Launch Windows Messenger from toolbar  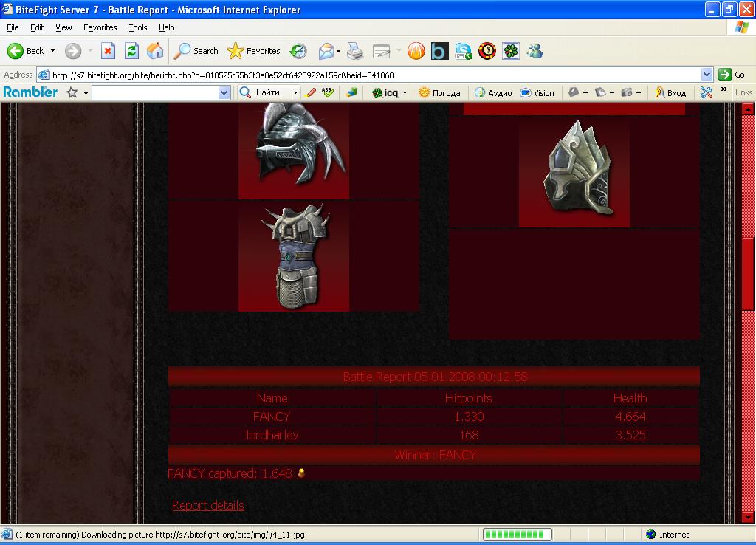tap(535, 51)
